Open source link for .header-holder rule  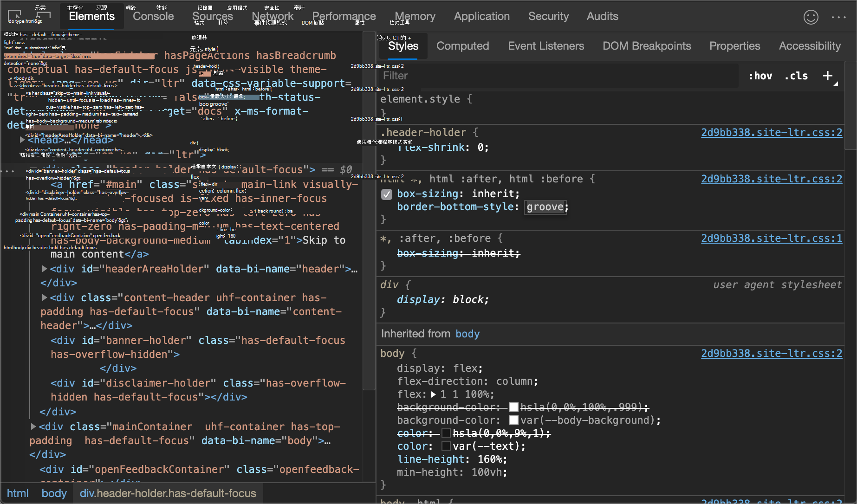tap(772, 132)
